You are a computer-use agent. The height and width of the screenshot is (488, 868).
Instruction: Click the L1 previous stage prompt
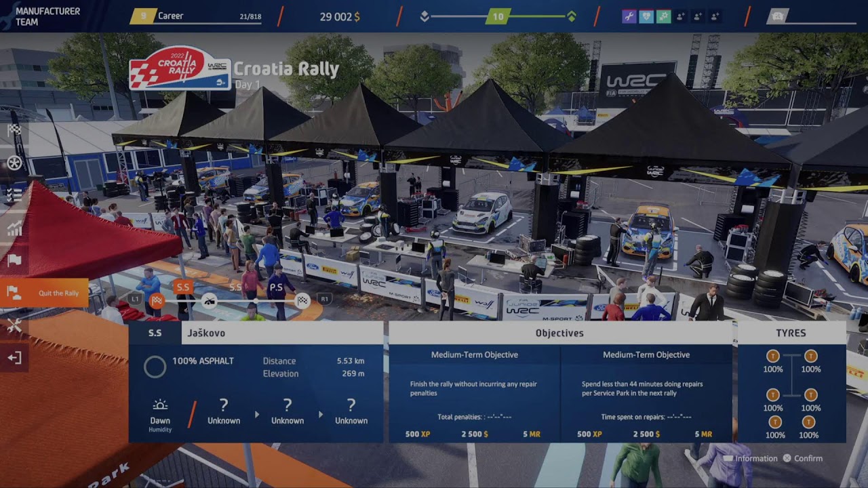click(x=136, y=299)
